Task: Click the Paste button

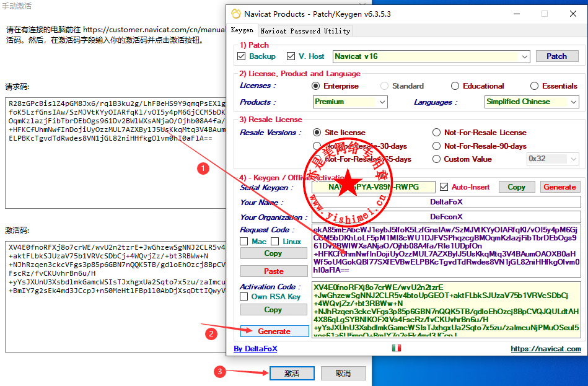Action: pyautogui.click(x=273, y=271)
